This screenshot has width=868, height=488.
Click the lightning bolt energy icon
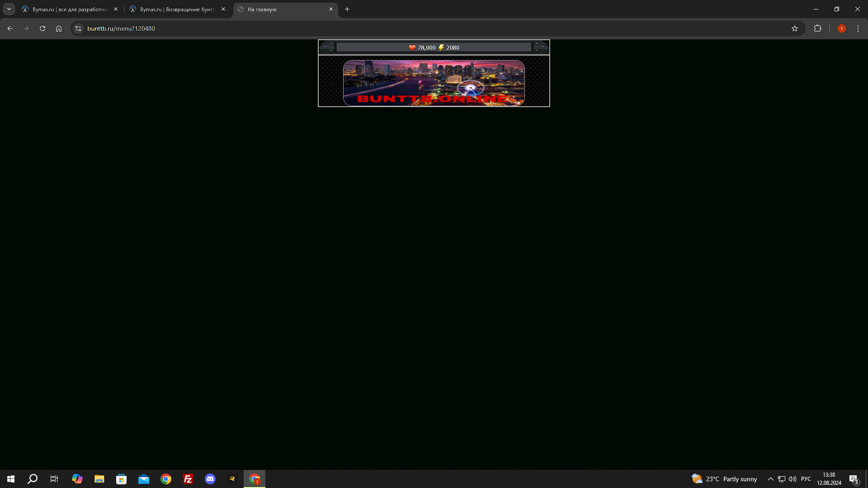coord(441,47)
